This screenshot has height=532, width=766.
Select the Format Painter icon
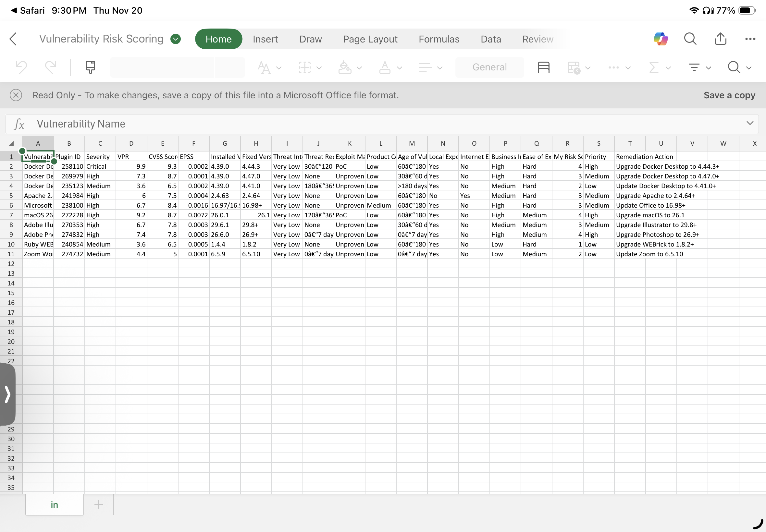coord(90,67)
